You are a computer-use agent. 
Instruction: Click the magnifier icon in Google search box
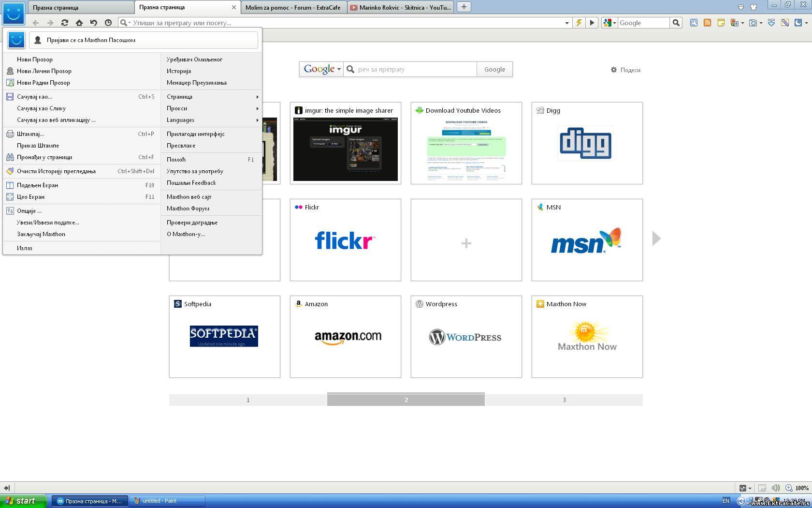point(676,23)
